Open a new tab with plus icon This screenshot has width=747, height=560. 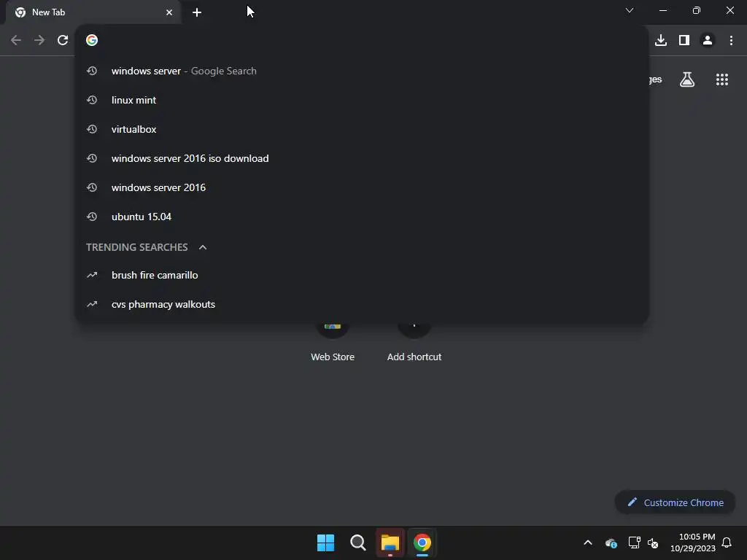(197, 12)
